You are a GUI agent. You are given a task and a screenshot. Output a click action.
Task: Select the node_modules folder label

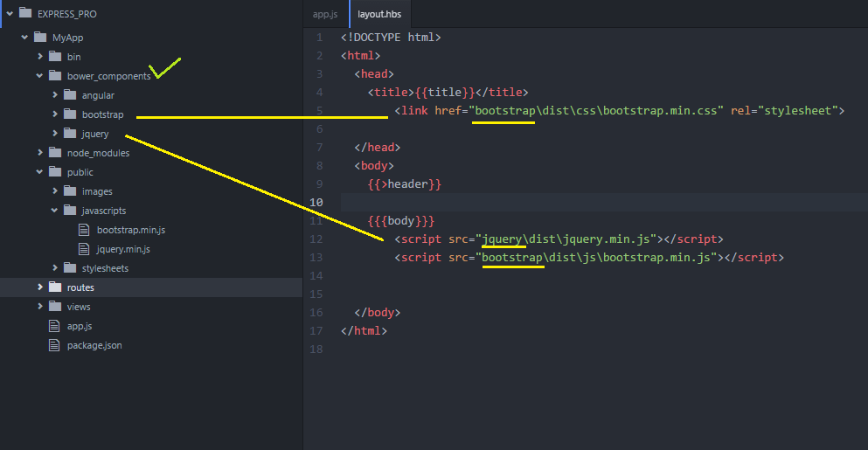coord(99,153)
